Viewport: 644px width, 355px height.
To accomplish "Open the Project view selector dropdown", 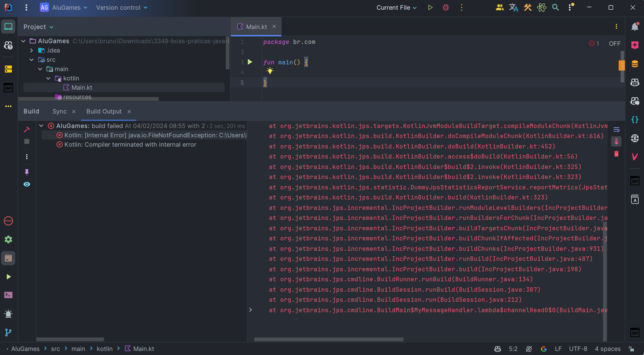I will 38,27.
